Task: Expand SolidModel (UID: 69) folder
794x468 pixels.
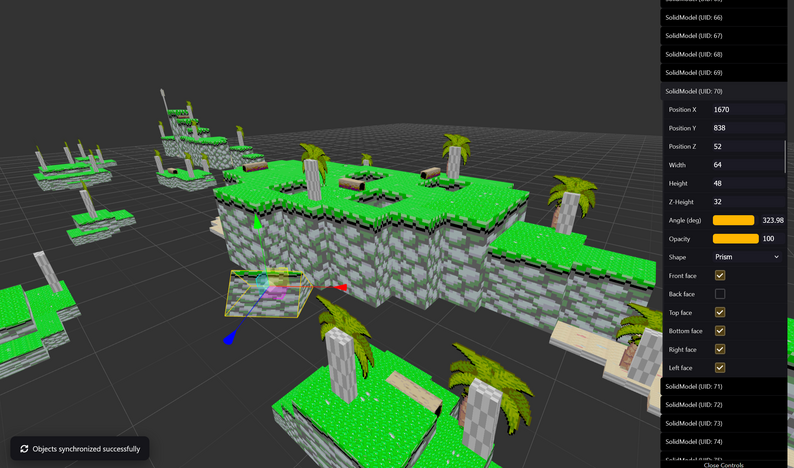Action: 724,72
